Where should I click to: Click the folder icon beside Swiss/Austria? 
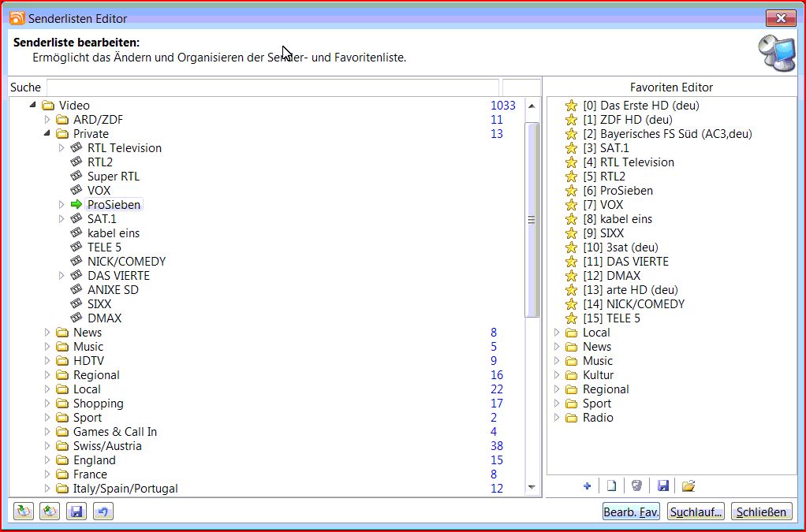[x=62, y=446]
